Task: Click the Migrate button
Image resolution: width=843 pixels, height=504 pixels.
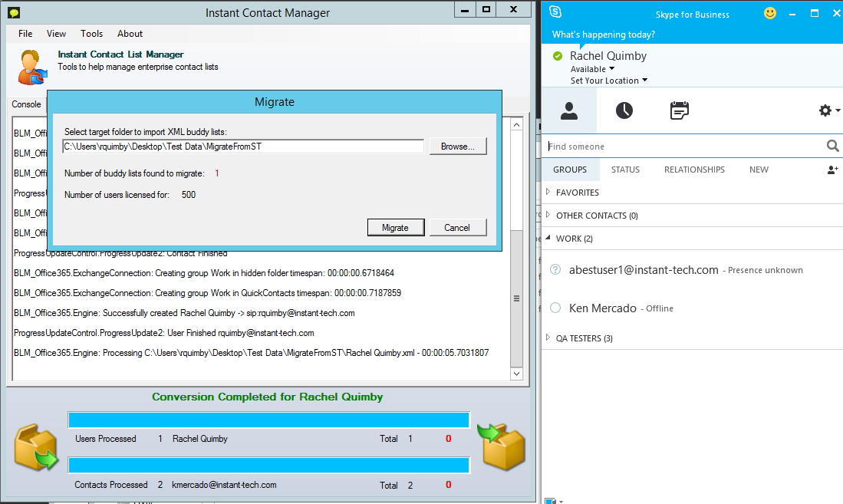Action: [396, 228]
